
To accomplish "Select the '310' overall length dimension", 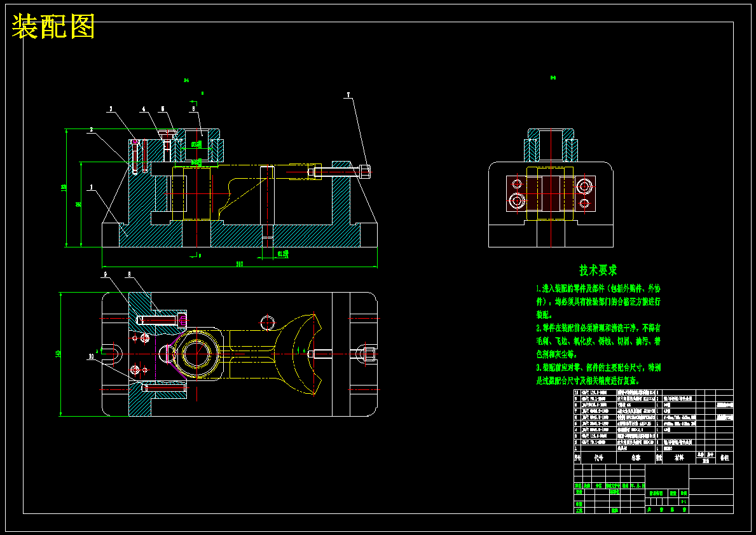I will click(240, 263).
